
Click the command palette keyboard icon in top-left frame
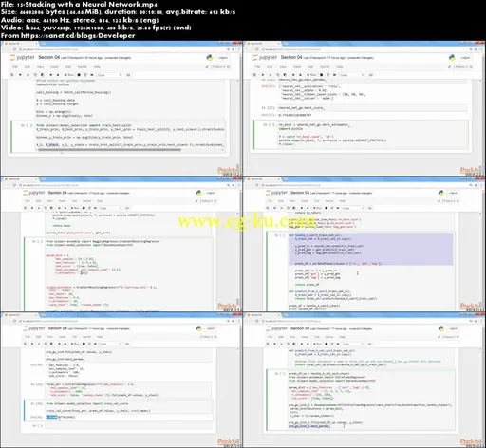128,75
